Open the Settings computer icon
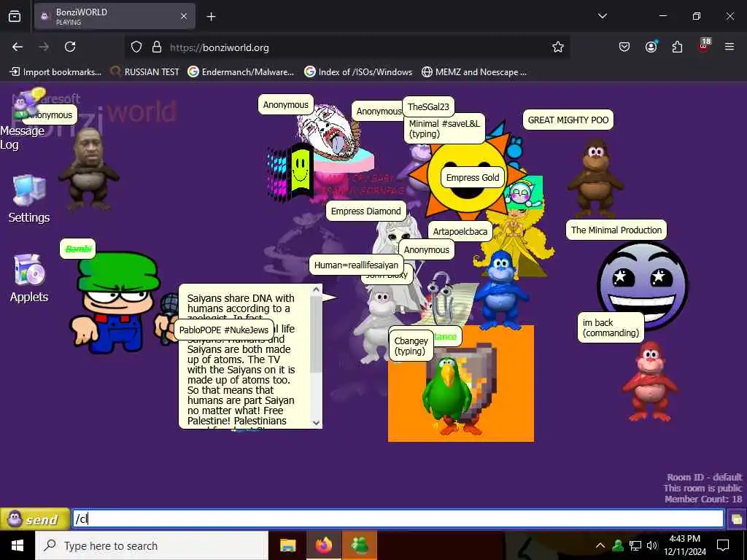The width and height of the screenshot is (747, 560). (29, 190)
